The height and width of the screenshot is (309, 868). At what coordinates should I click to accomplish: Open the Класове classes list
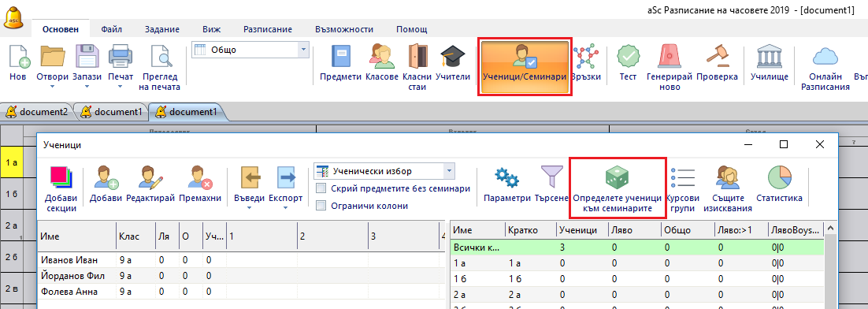(382, 62)
